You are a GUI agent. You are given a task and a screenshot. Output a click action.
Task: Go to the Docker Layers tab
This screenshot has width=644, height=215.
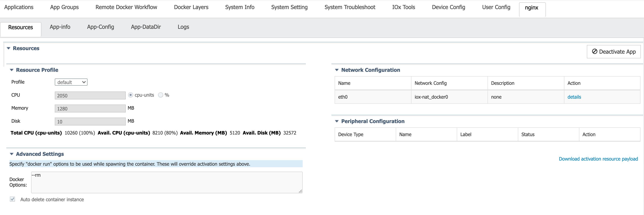(x=191, y=7)
